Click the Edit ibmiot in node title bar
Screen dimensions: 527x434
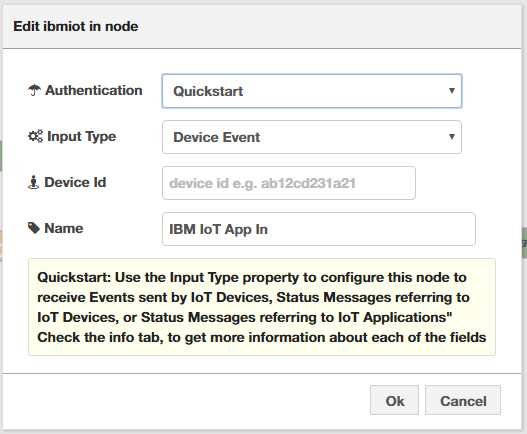tap(262, 27)
